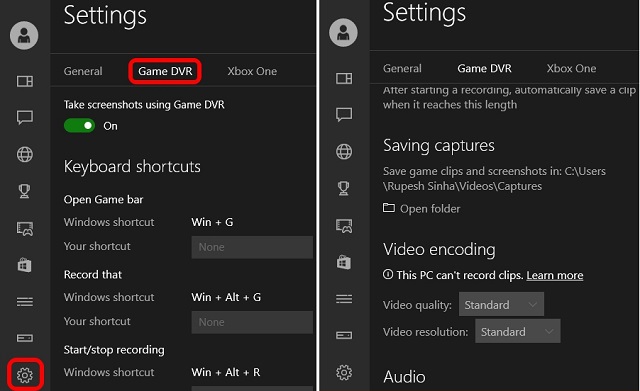Viewport: 640px width, 391px height.
Task: Click Your shortcut field for Record that
Action: click(x=252, y=322)
